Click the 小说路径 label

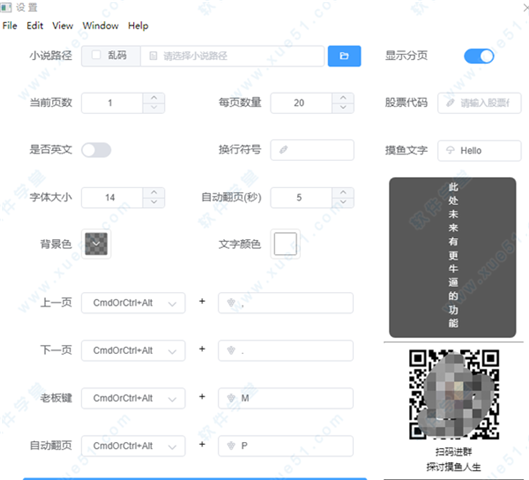click(51, 55)
